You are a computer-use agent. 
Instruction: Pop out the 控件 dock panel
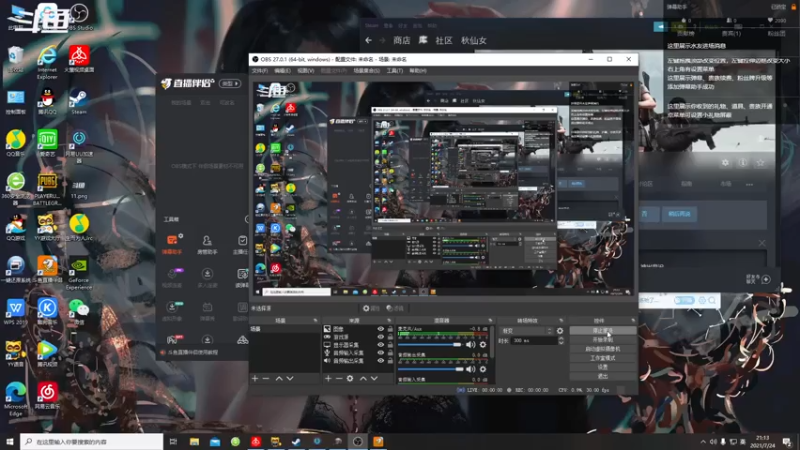tap(633, 320)
